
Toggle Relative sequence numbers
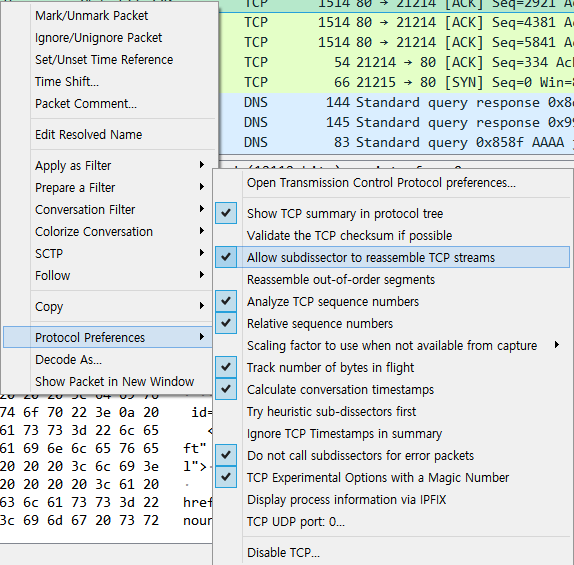[392, 323]
